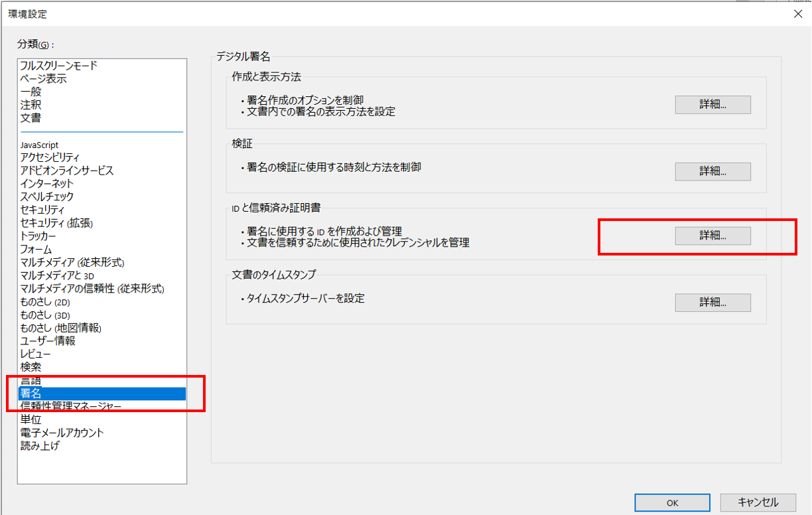Dismiss dialog with キャンセル button
Viewport: 812px width, 515px height.
[757, 502]
